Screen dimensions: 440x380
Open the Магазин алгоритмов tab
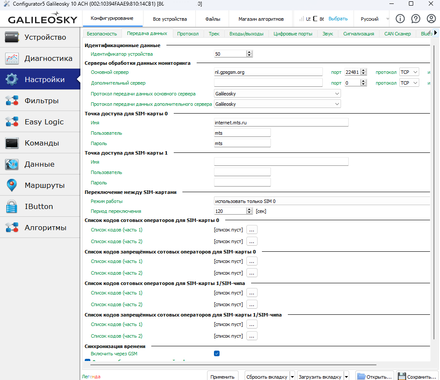point(261,19)
